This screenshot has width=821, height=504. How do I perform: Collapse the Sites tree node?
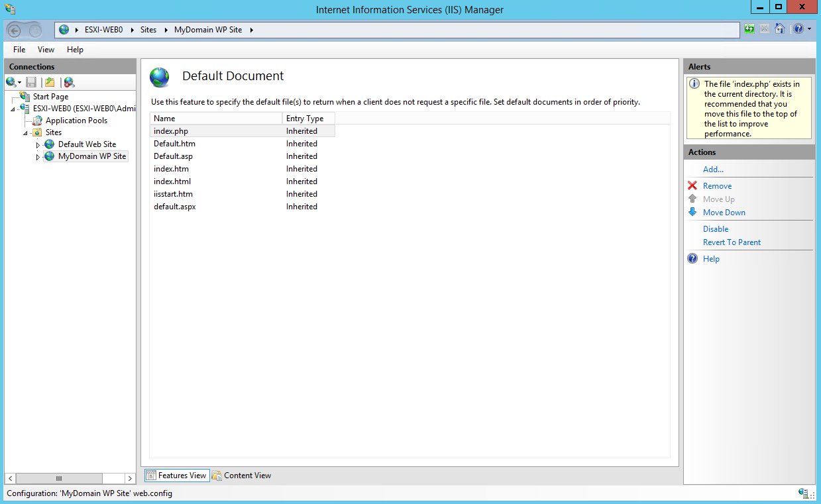coord(25,132)
